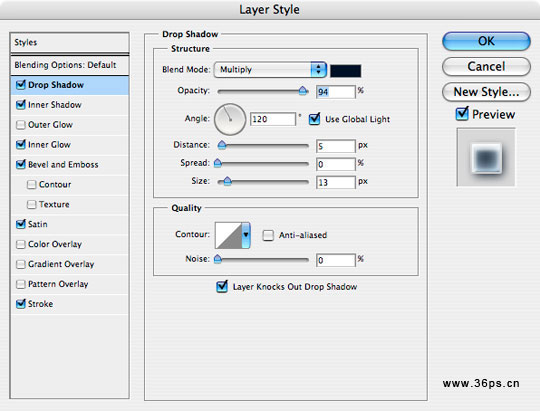Click the Contour curve thumbnail
This screenshot has width=540, height=411.
[228, 235]
